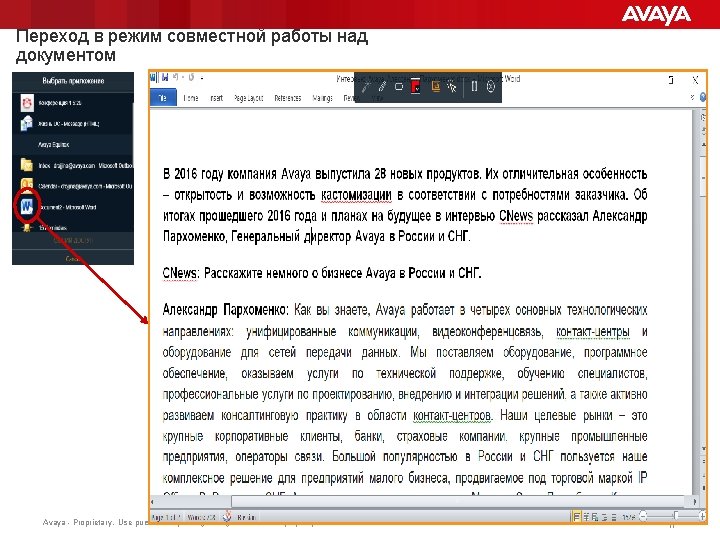Screen dimensions: 720x540
Task: Open the File tab in Word
Action: [x=163, y=98]
